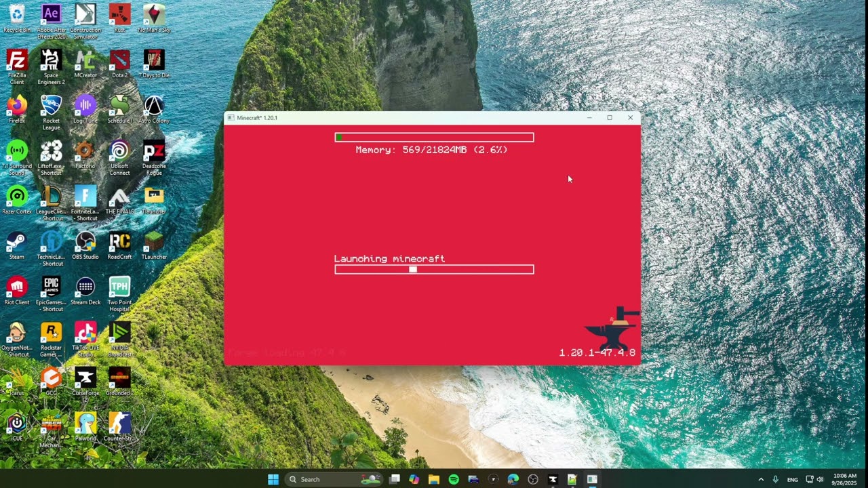Launch Epic Games shortcut
The height and width of the screenshot is (488, 868).
pyautogui.click(x=52, y=293)
